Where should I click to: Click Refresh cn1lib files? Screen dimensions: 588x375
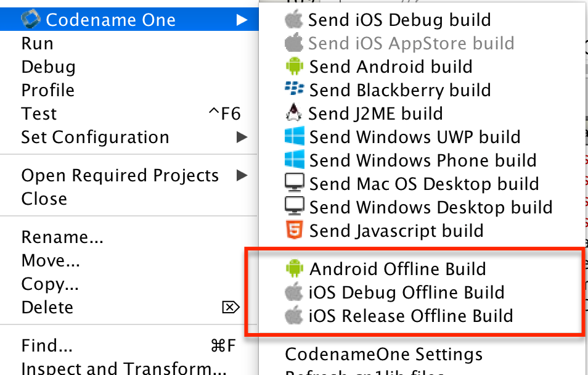[370, 373]
